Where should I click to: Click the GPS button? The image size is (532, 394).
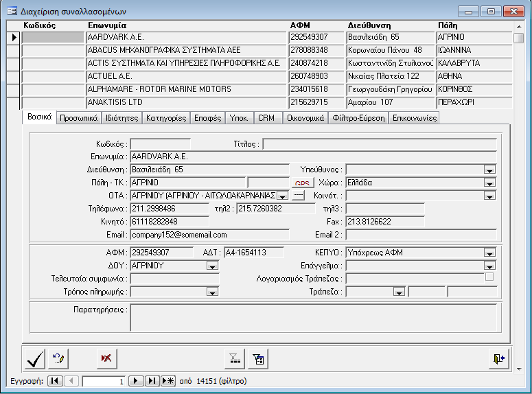click(303, 183)
